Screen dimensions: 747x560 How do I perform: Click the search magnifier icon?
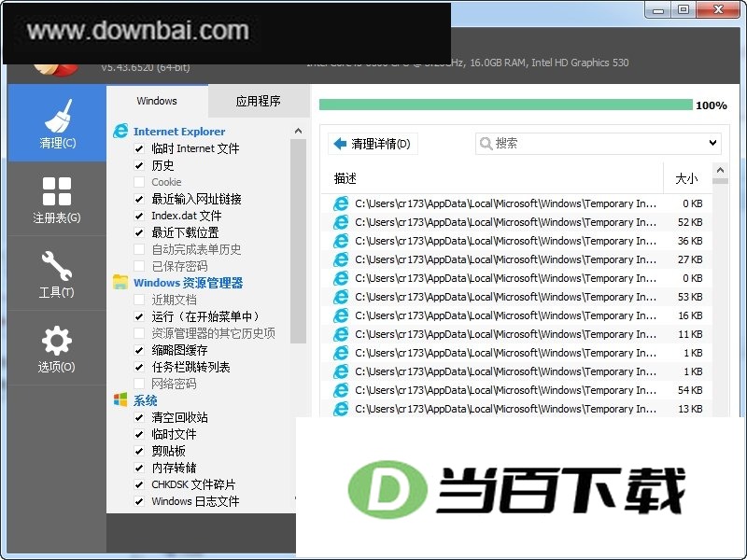[x=486, y=144]
